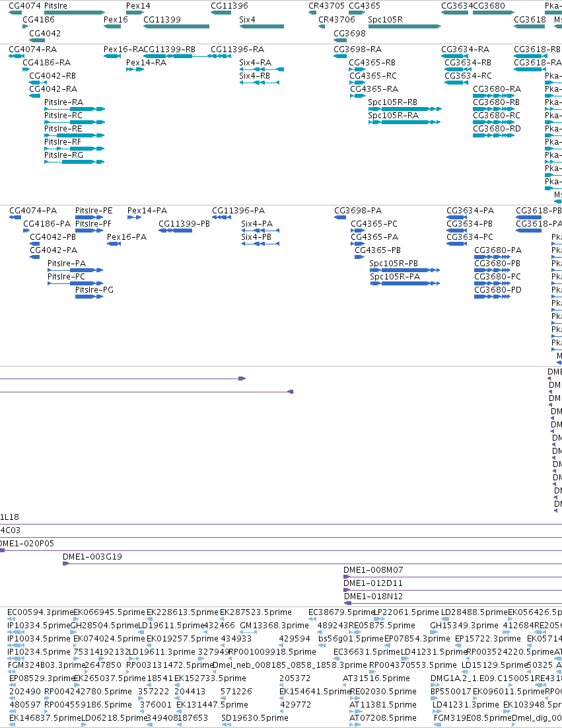562x728 pixels.
Task: Click EST EC00594.3prime
Action: click(x=40, y=612)
